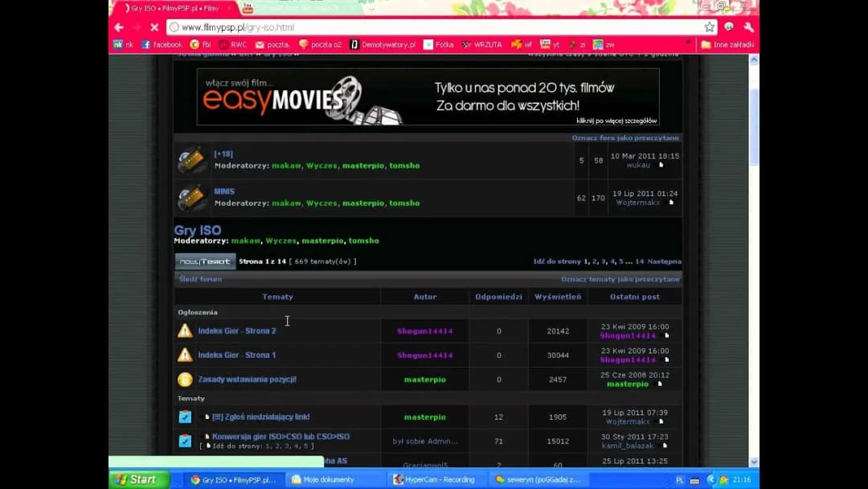Click the PL language indicator in tray

680,479
